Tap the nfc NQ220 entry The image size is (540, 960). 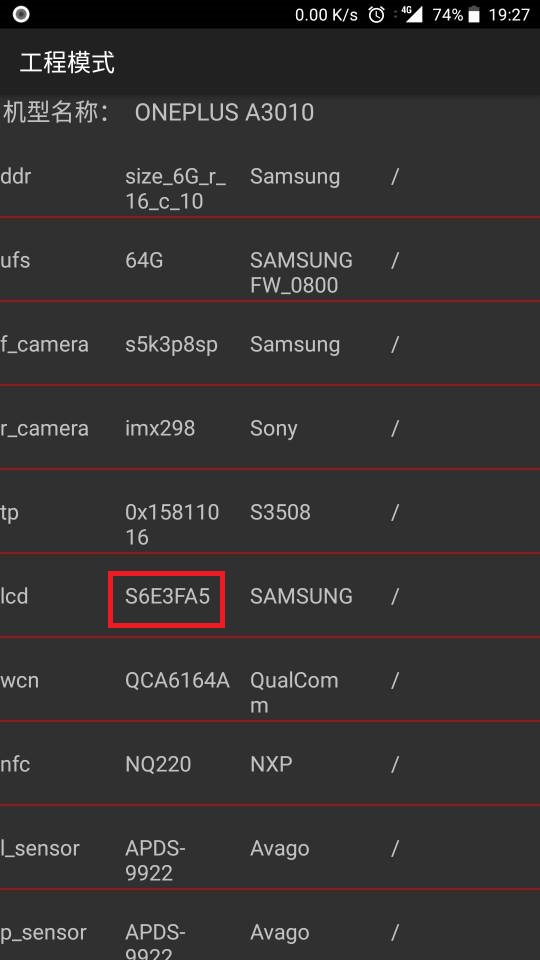(158, 764)
